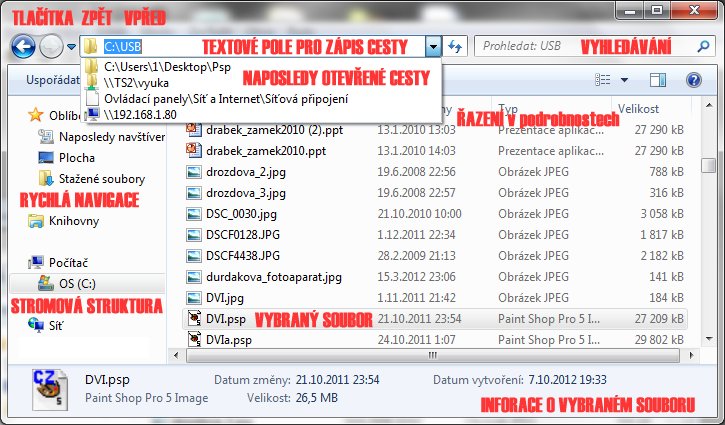The image size is (725, 425).
Task: Click the DVI.psp file icon in the list
Action: 194,319
